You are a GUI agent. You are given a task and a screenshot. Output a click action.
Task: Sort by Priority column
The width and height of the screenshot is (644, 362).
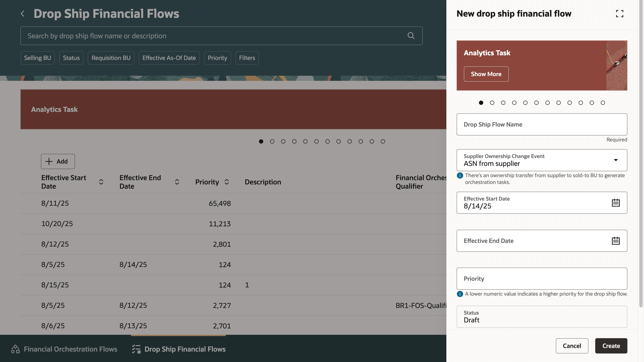[227, 182]
